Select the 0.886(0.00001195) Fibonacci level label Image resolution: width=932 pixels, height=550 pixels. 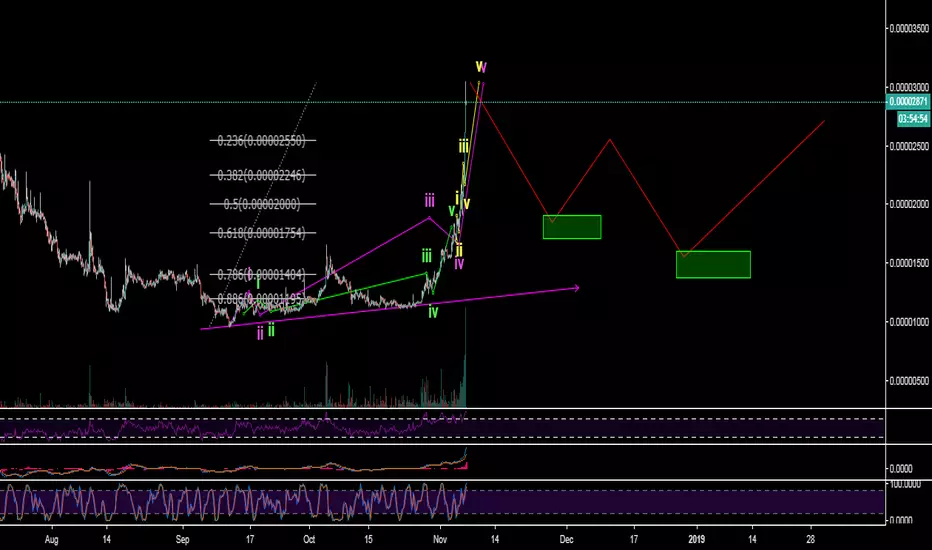coord(261,298)
